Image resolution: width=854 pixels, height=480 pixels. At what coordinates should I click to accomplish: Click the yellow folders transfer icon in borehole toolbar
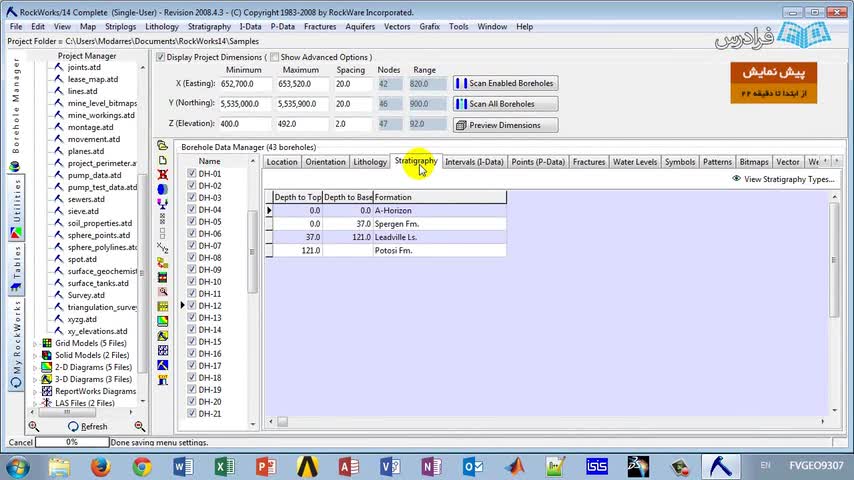162,263
